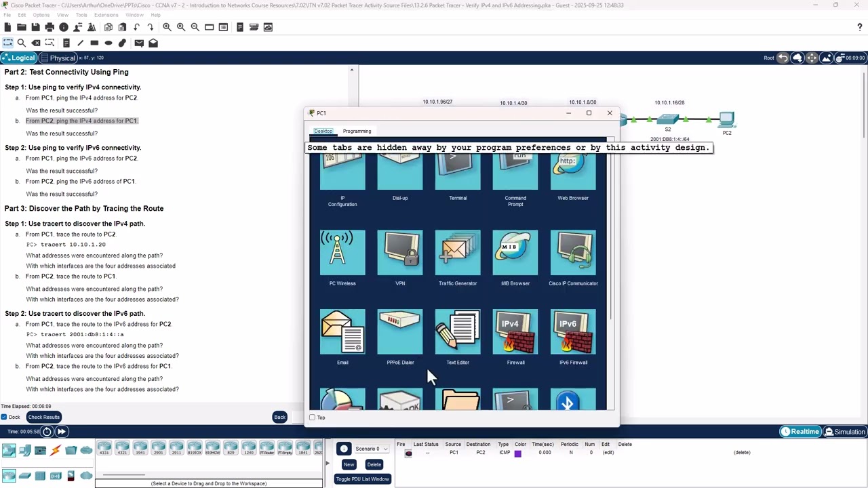Click the Print toolbar icon

50,27
